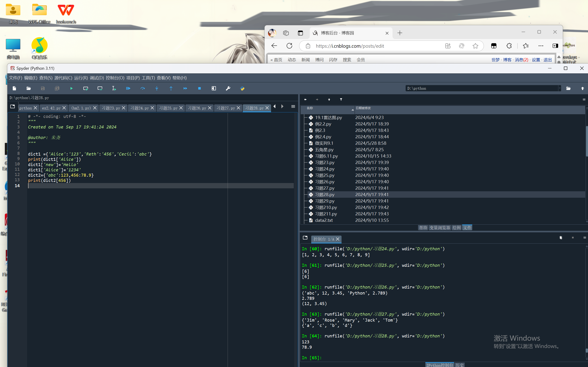Open the 运行(R) menu
Image resolution: width=588 pixels, height=367 pixels.
point(81,78)
